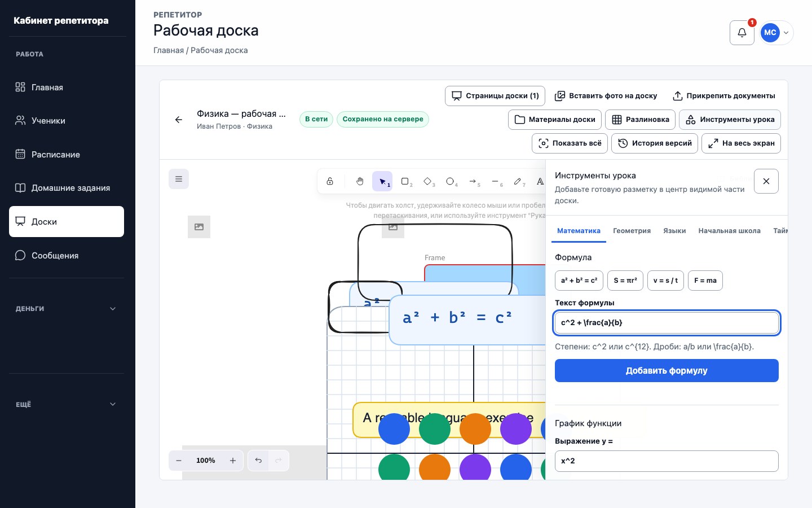
Task: Open Домашние задания in the sidebar
Action: point(67,188)
